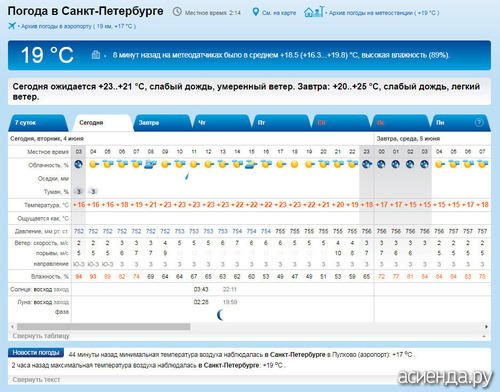Open the Вс forecast tab
The height and width of the screenshot is (392, 500).
click(400, 123)
